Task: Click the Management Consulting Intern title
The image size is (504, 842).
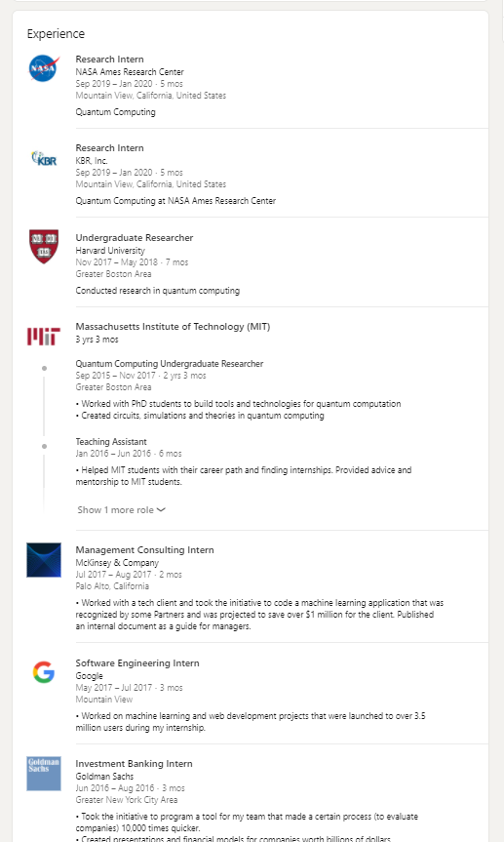Action: 144,550
